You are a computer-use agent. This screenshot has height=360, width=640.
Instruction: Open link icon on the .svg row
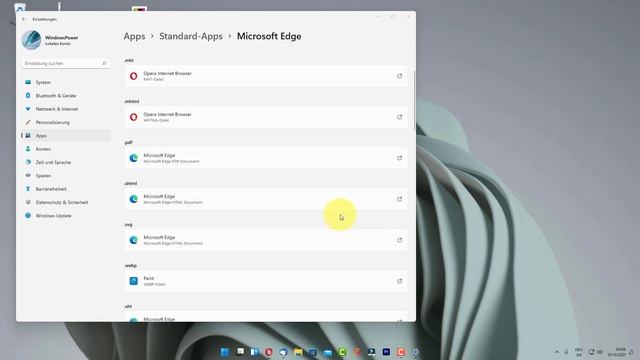click(399, 240)
